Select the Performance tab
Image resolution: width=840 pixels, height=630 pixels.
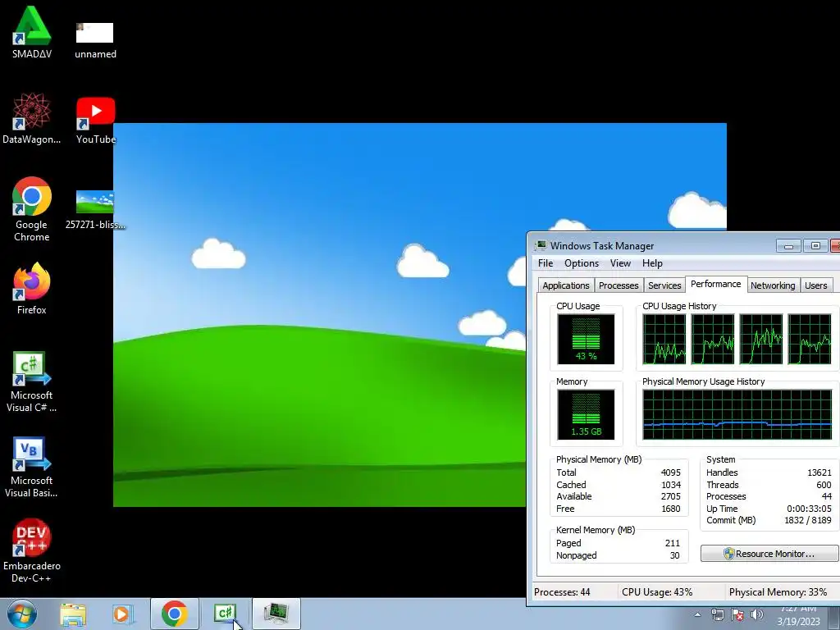coord(715,284)
